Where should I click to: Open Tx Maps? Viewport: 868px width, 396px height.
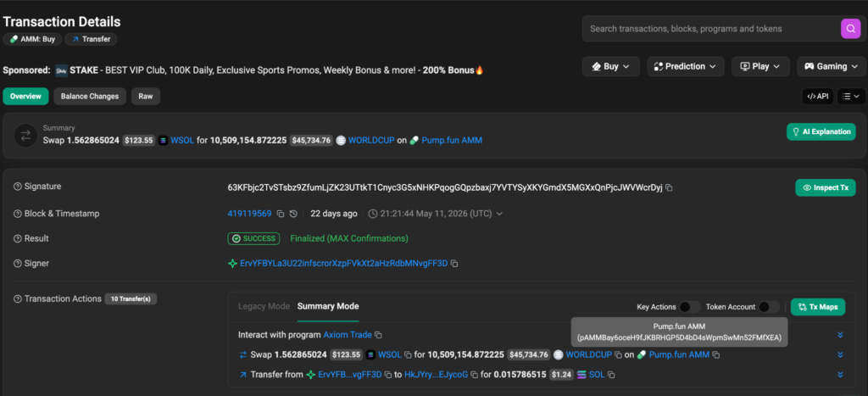coord(818,307)
